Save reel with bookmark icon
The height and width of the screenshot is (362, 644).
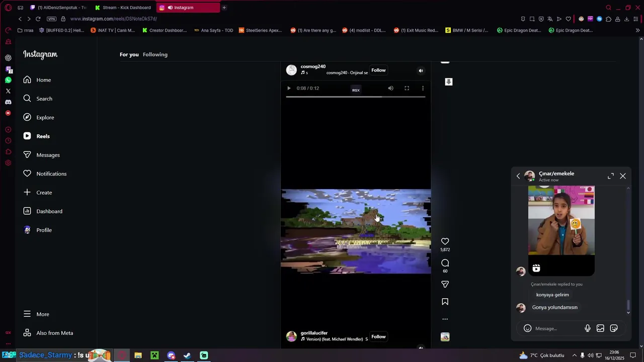pos(445,302)
